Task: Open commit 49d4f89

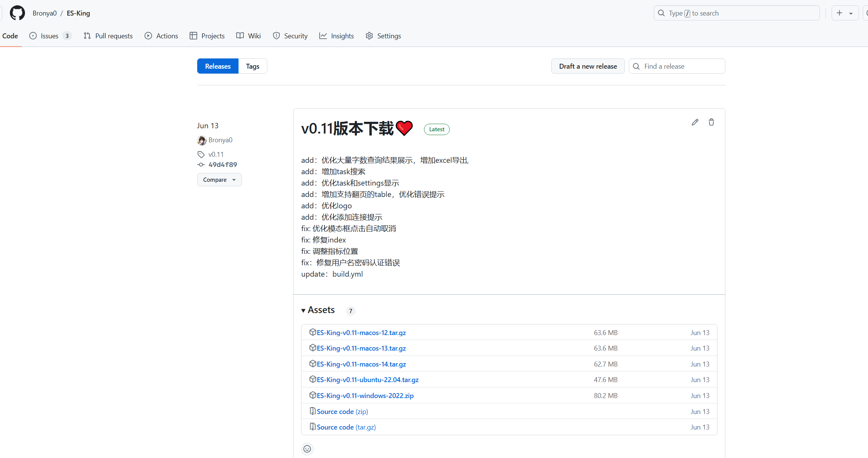Action: 223,165
